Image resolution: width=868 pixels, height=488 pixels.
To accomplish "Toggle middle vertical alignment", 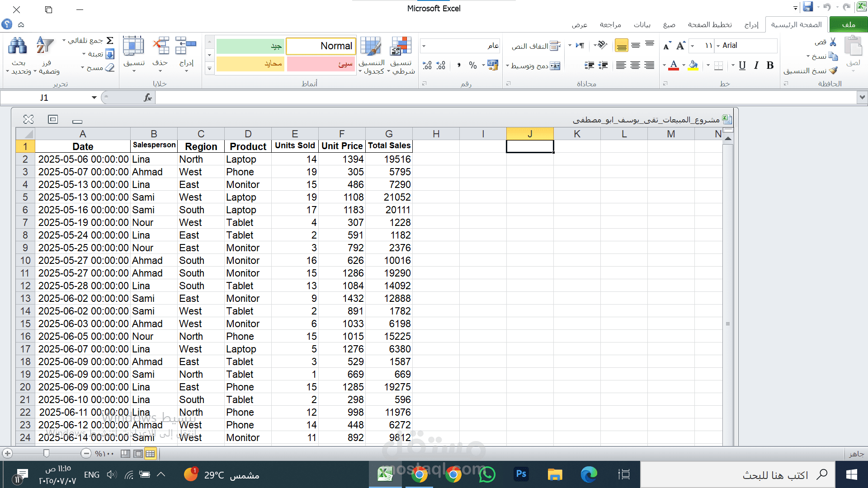I will (636, 45).
